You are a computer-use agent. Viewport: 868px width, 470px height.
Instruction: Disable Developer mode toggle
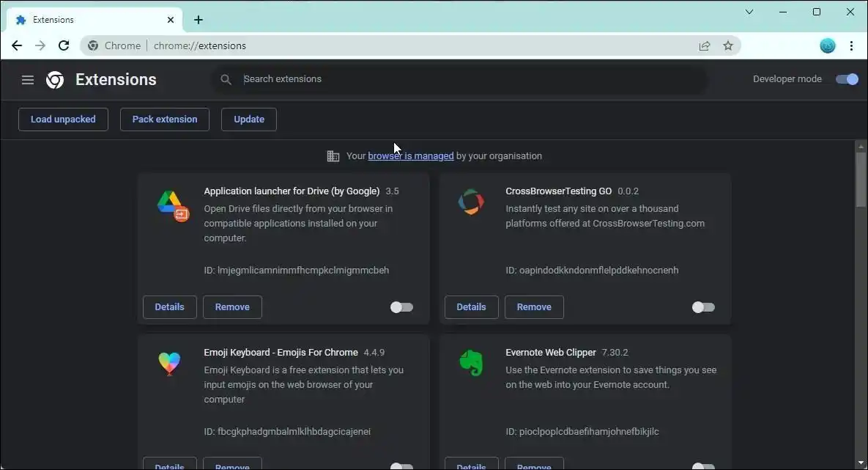point(847,79)
